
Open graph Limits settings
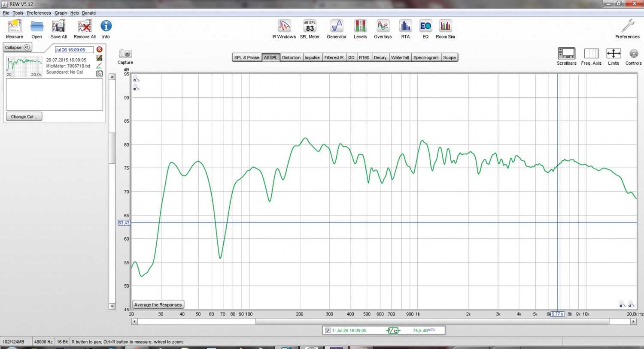614,54
